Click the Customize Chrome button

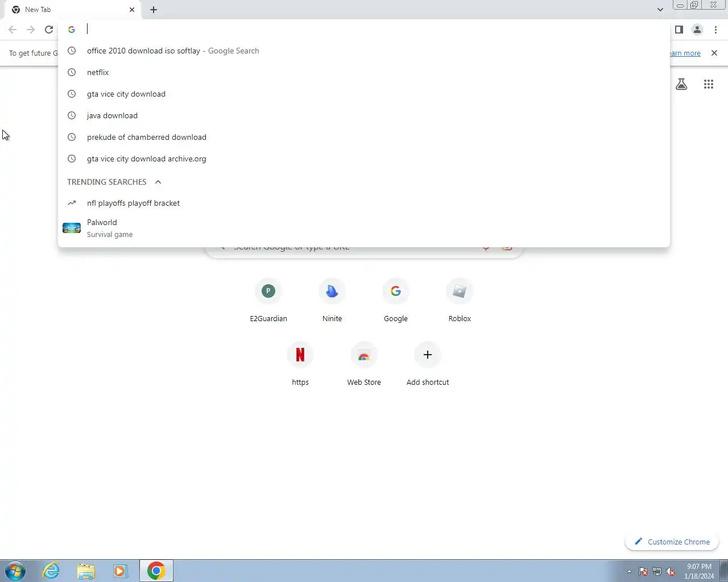tap(672, 542)
